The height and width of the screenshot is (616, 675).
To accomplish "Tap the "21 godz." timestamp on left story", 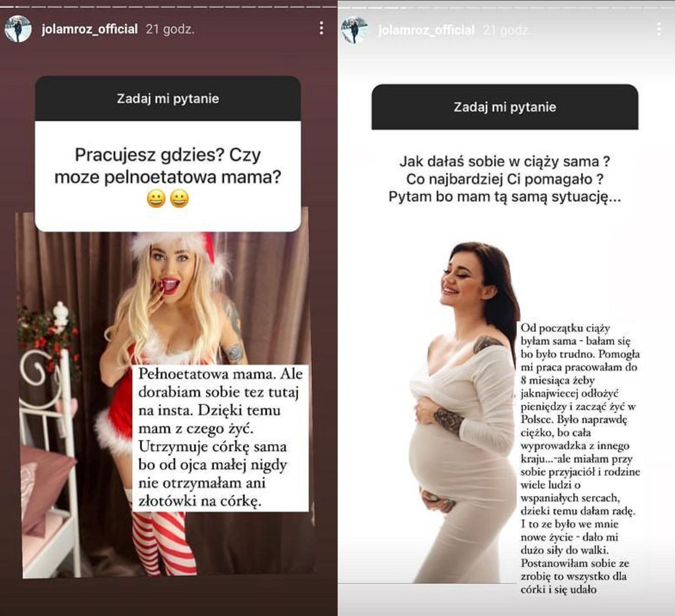I will tap(170, 29).
